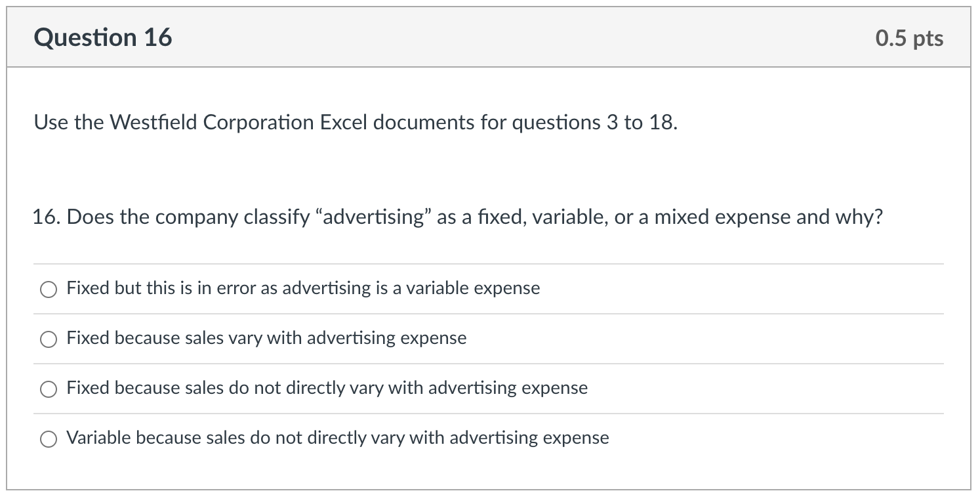
Task: Pick radio 'Fixed because sales do not directly vary'
Action: tap(49, 389)
